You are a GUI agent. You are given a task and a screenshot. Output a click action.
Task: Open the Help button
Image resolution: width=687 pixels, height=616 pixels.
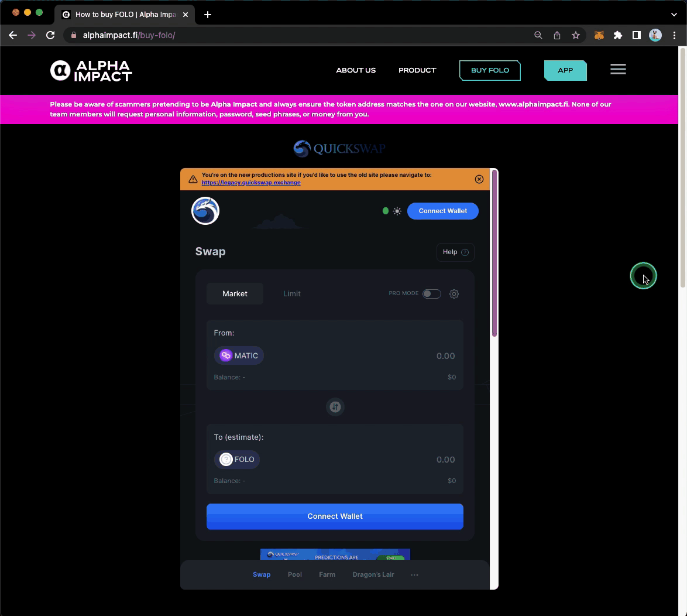(x=455, y=252)
